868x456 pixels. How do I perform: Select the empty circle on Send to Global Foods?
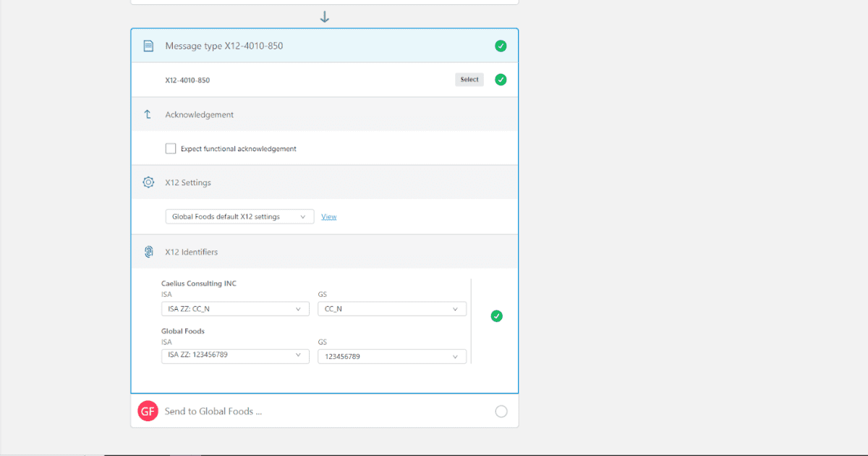tap(501, 411)
